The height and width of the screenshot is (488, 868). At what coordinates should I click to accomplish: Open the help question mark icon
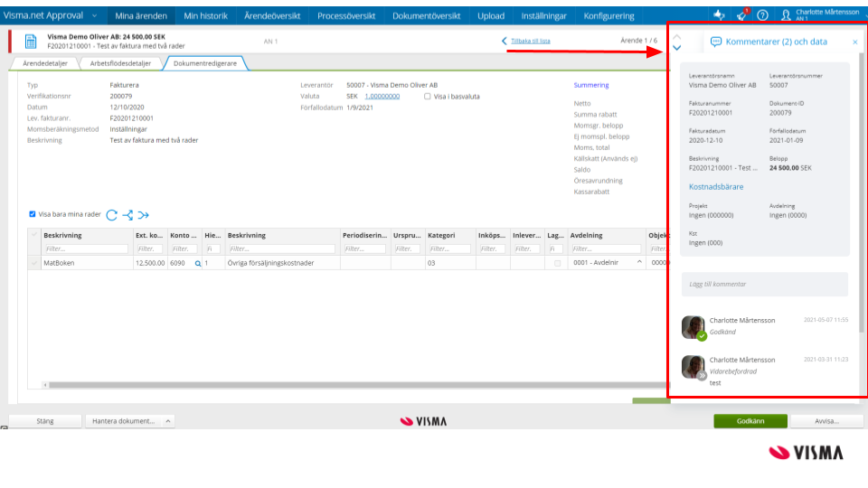coord(762,15)
